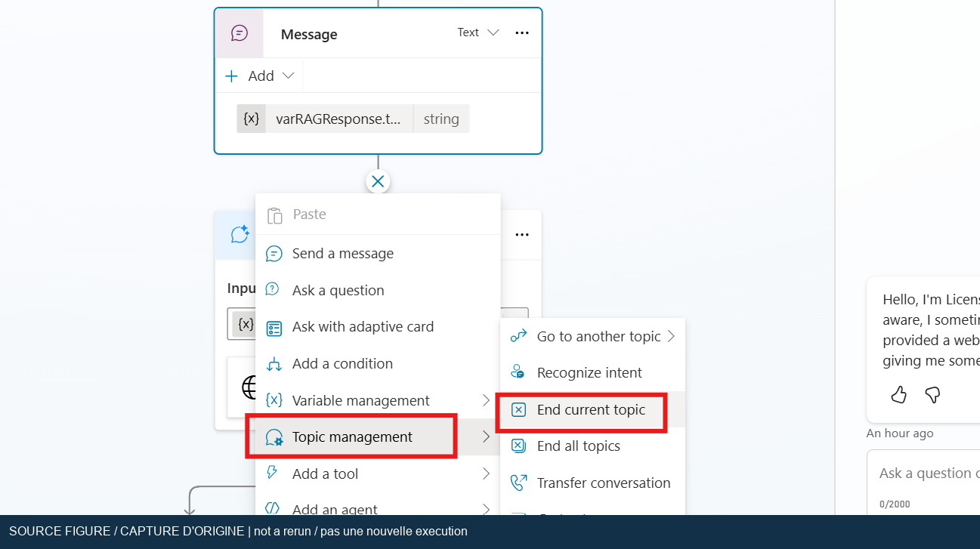Close the add-node menu with the X button
Viewport: 980px width, 549px height.
pyautogui.click(x=378, y=181)
